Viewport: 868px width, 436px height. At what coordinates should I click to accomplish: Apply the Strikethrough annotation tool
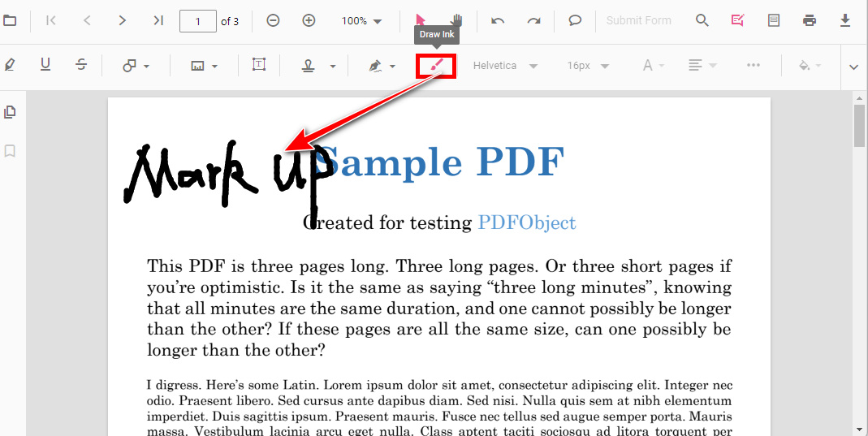tap(81, 66)
